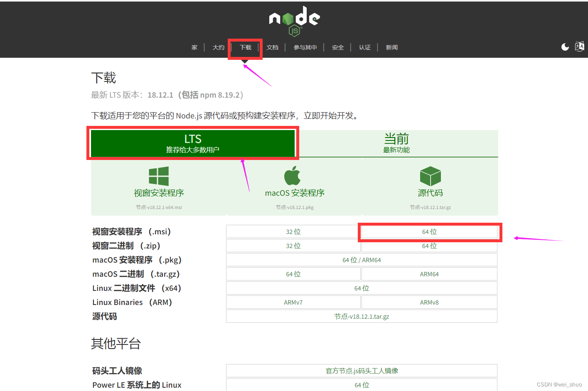Click the 视窗安装程序 download link
This screenshot has height=391, width=588.
click(x=159, y=193)
